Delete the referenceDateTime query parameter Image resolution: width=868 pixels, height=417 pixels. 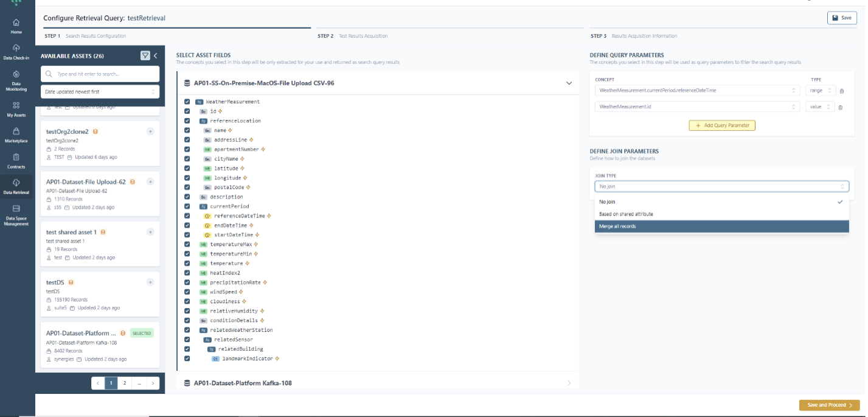(x=842, y=91)
